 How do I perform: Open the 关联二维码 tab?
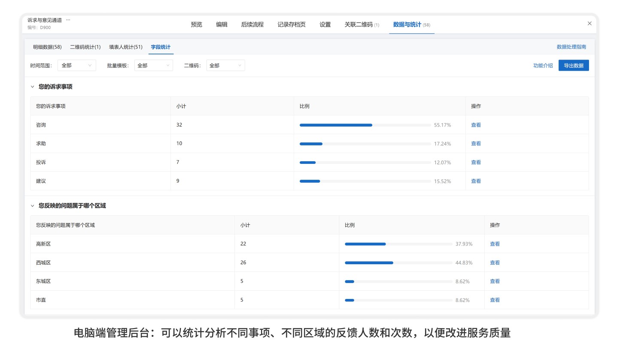point(362,24)
